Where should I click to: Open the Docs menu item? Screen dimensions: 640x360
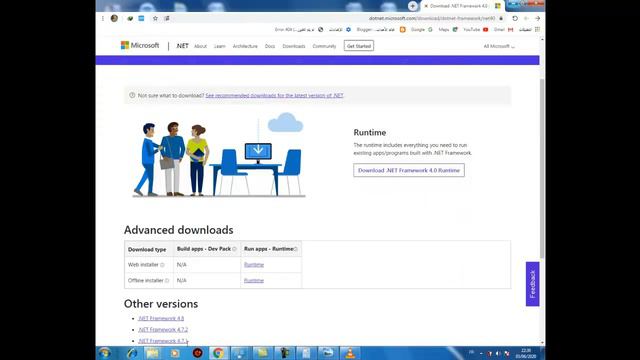270,46
